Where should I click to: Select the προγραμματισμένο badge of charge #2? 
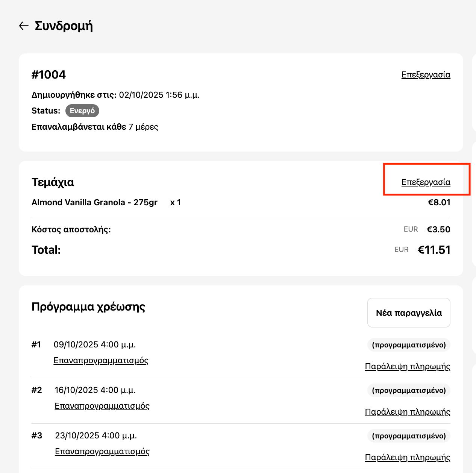tap(409, 390)
